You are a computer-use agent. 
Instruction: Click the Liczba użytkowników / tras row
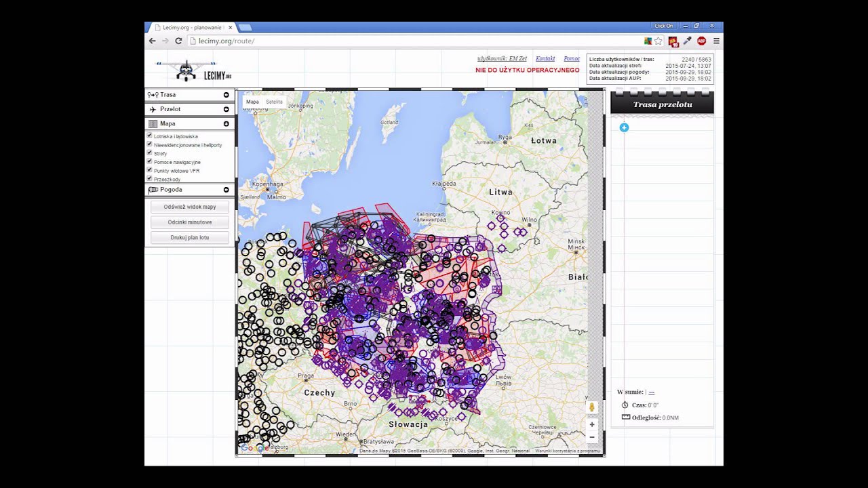[650, 60]
